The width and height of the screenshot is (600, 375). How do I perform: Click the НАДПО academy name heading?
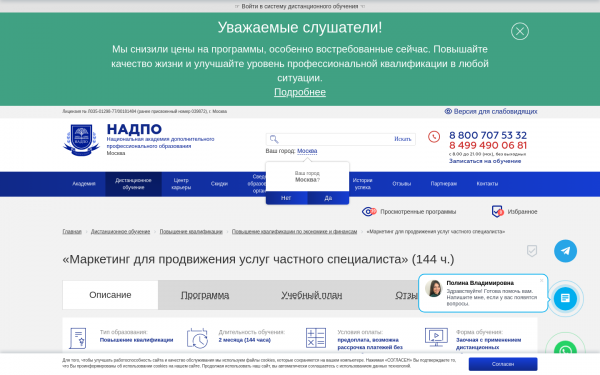(x=134, y=129)
